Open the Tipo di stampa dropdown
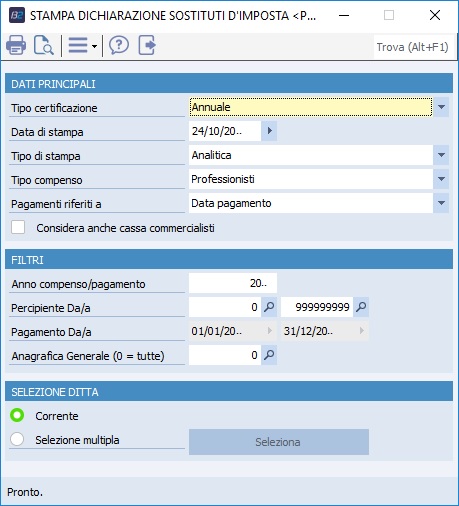Viewport: 459px width, 506px height. (441, 155)
